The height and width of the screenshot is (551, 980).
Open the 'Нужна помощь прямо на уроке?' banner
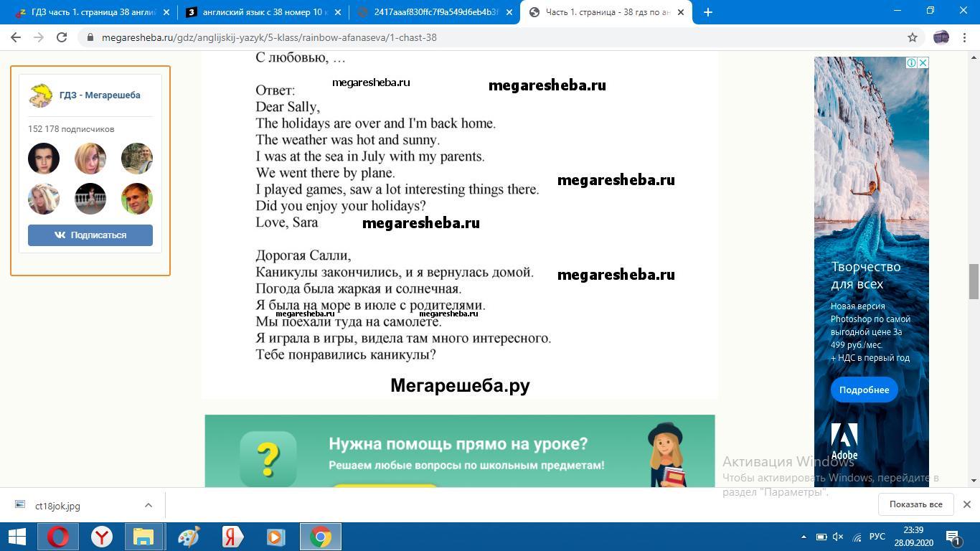pyautogui.click(x=460, y=451)
